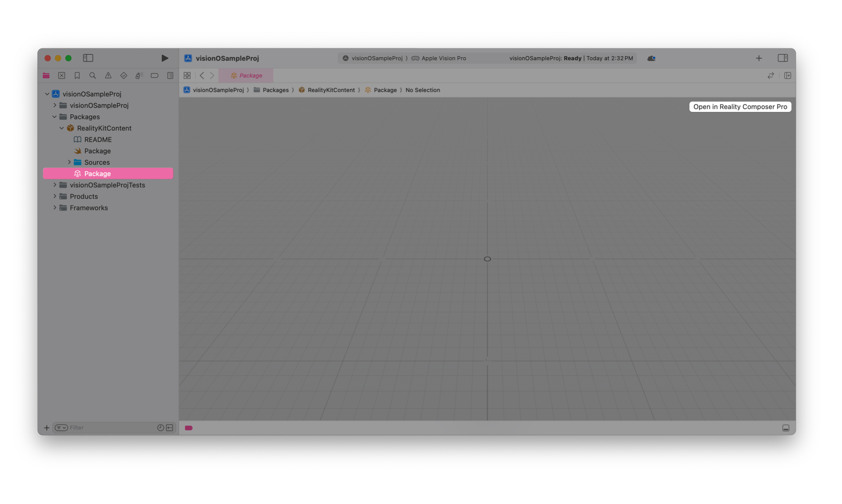
Task: Run the project with the play button
Action: pyautogui.click(x=165, y=58)
